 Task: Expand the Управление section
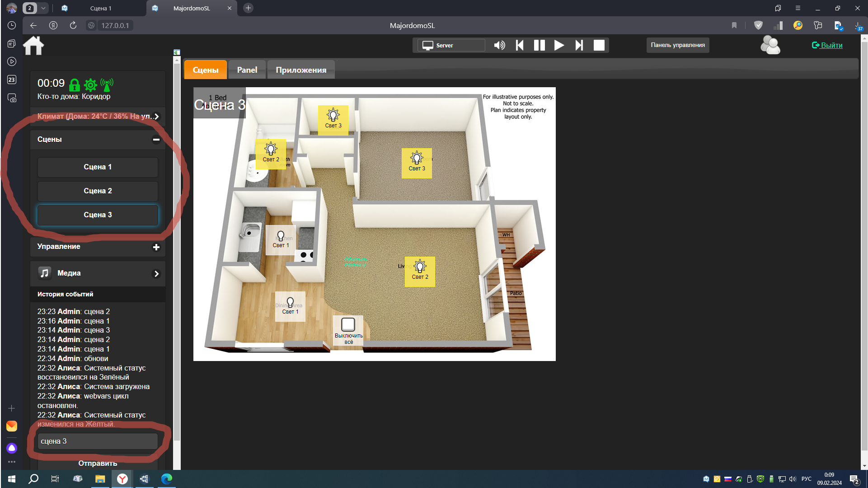coord(156,247)
